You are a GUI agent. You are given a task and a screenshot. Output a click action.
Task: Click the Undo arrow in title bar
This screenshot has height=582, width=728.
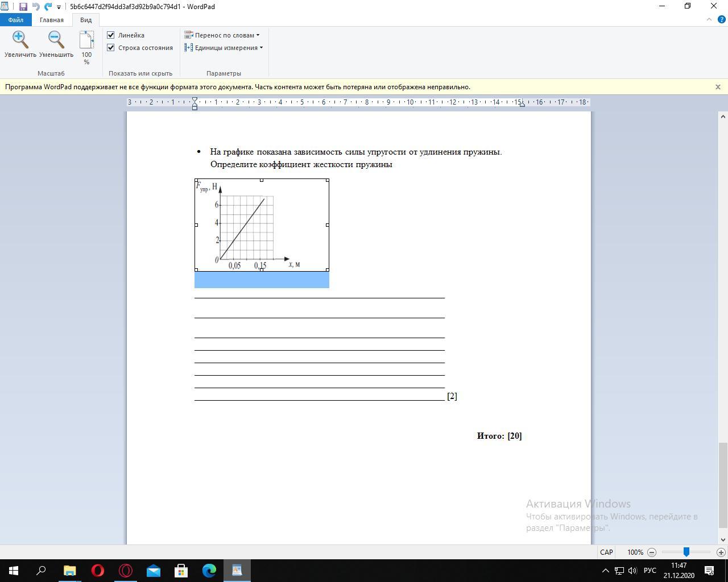pyautogui.click(x=36, y=7)
